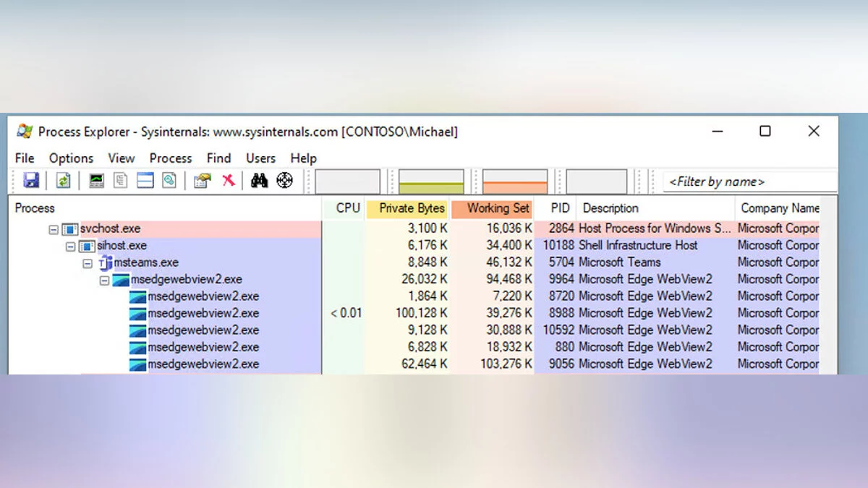
Task: Sort by the Company Name column header
Action: point(778,208)
